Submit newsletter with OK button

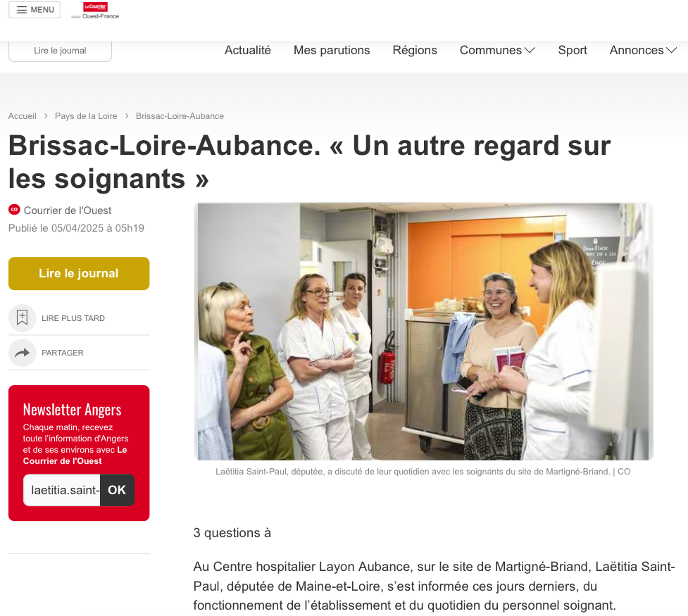(117, 490)
